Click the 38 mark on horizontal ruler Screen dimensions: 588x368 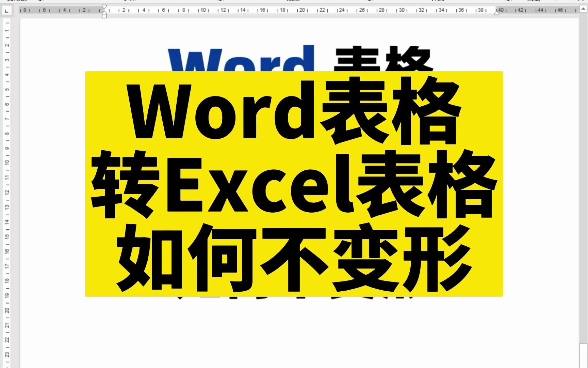point(480,10)
